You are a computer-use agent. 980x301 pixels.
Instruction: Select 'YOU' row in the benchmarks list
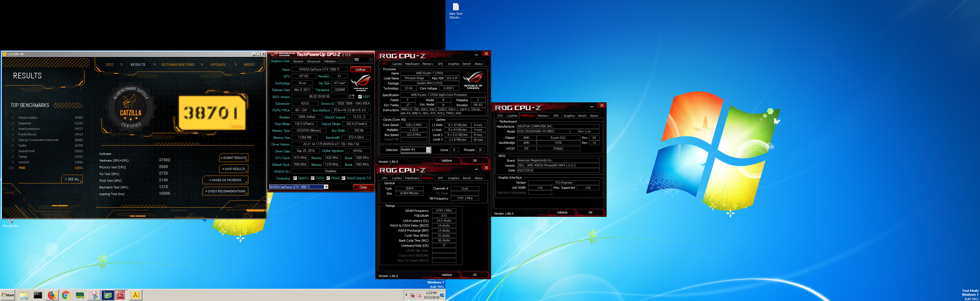tap(46, 168)
